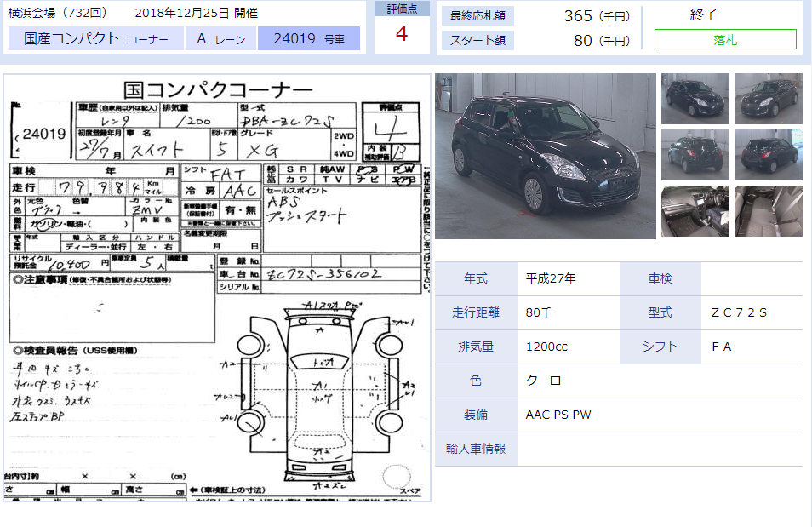812x527 pixels.
Task: Click the 年式 row header cell
Action: coord(476,278)
